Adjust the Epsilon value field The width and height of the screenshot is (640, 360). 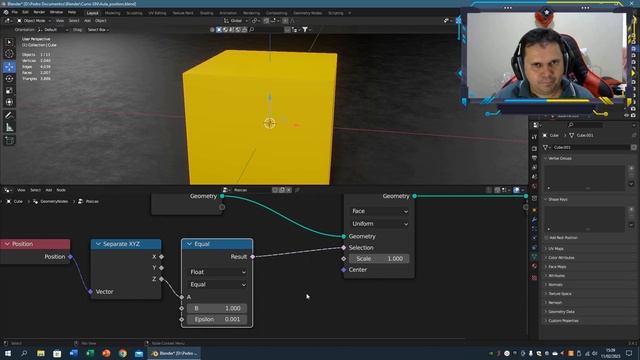click(217, 319)
